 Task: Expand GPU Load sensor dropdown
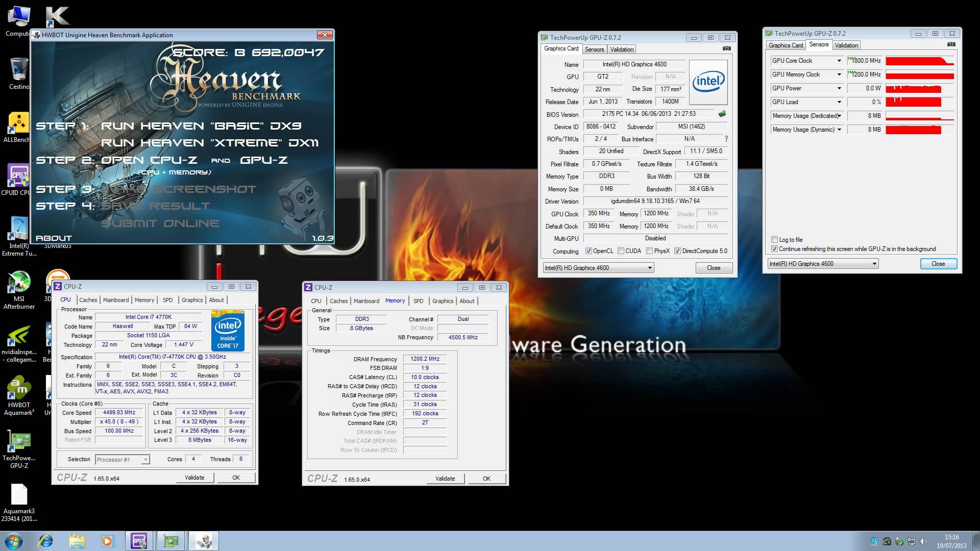click(839, 102)
